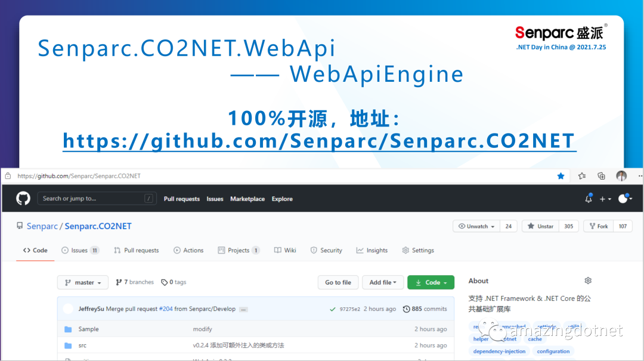Toggle the Unstar button
Image resolution: width=644 pixels, height=361 pixels.
click(540, 226)
